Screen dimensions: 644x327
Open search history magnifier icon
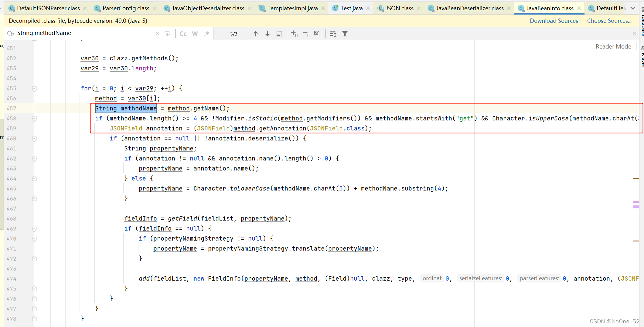(x=11, y=33)
